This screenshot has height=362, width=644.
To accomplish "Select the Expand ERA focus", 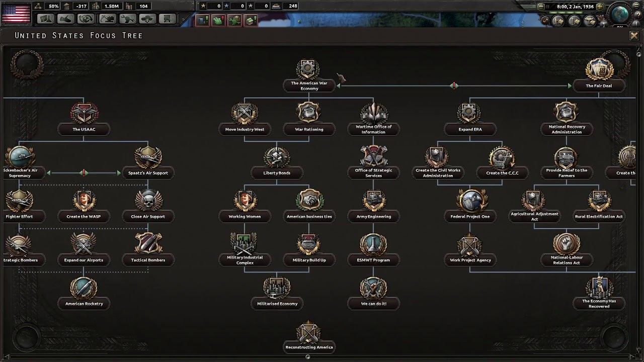I will 470,119.
